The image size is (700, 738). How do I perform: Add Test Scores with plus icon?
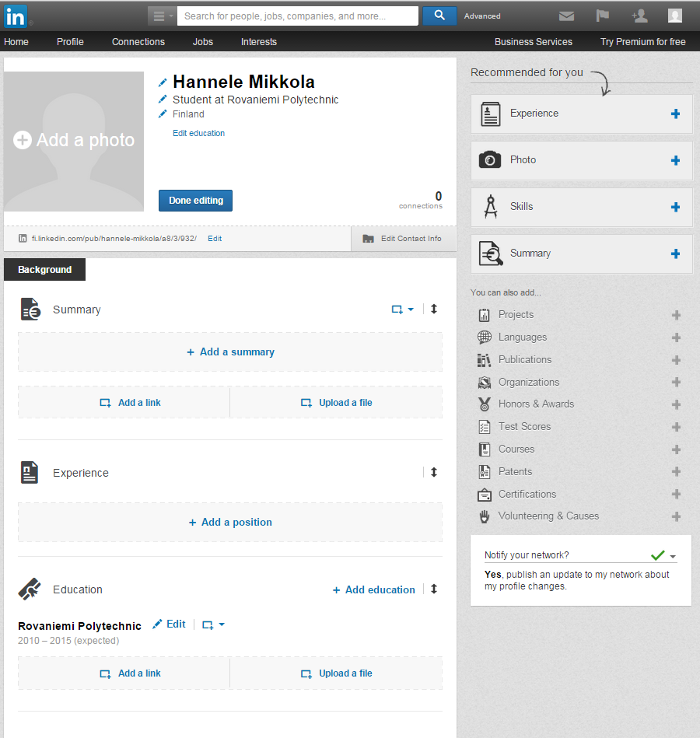[677, 427]
